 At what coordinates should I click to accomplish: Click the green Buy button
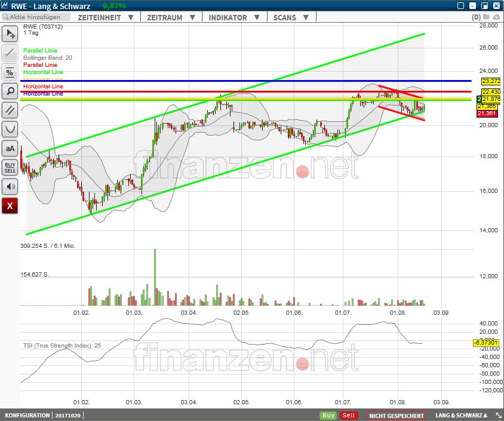click(x=327, y=415)
